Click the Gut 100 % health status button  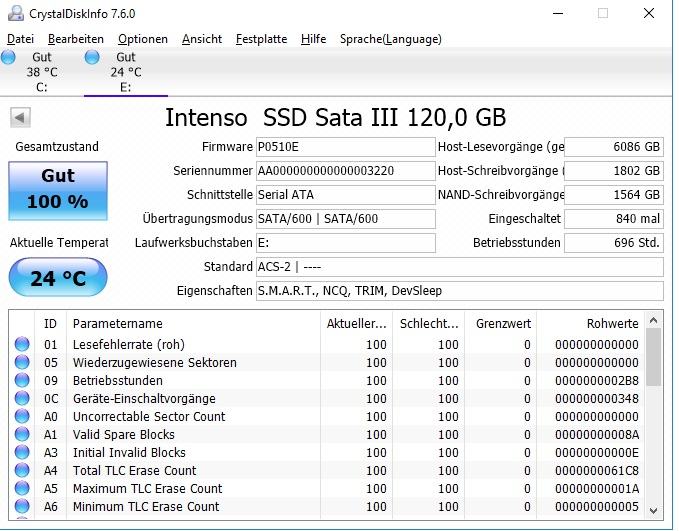[x=58, y=191]
